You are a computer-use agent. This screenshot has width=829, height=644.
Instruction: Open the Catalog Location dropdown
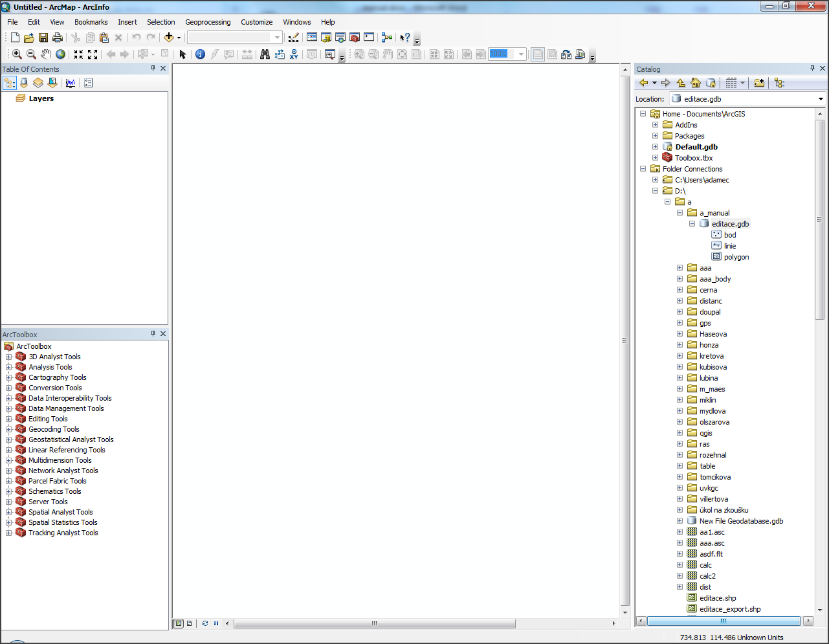pos(821,99)
